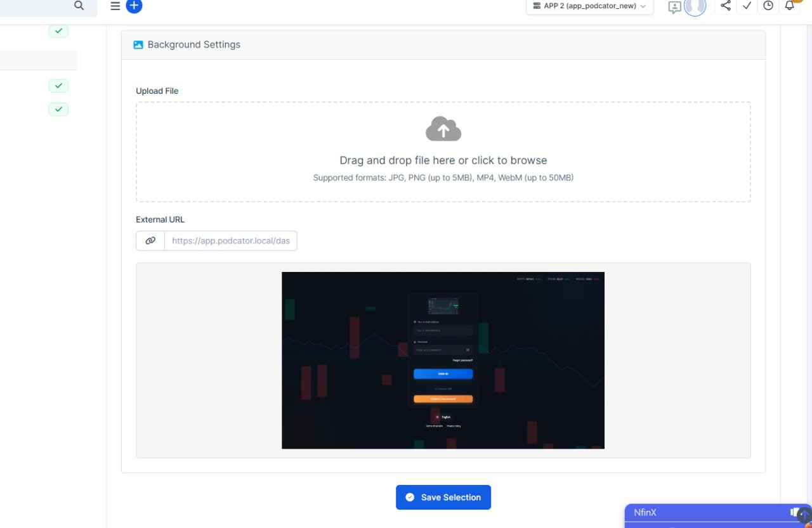Click the drag and drop upload area text

[x=443, y=160]
